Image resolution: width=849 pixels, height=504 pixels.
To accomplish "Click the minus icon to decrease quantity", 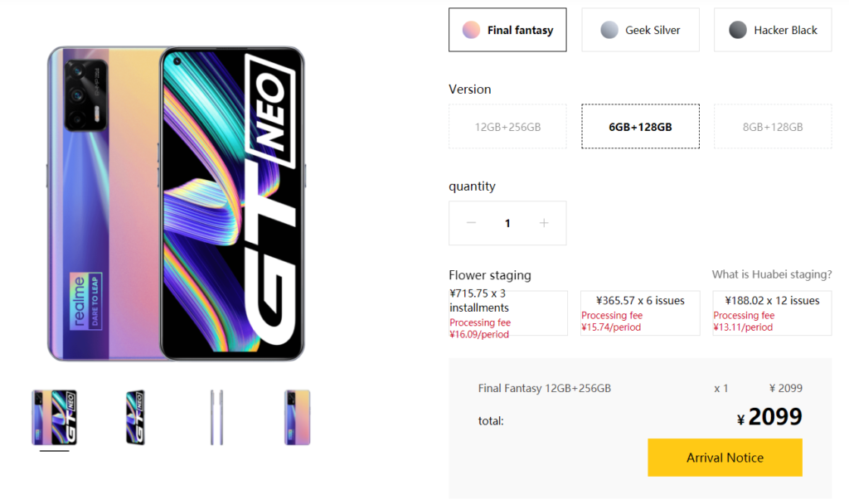I will point(471,222).
